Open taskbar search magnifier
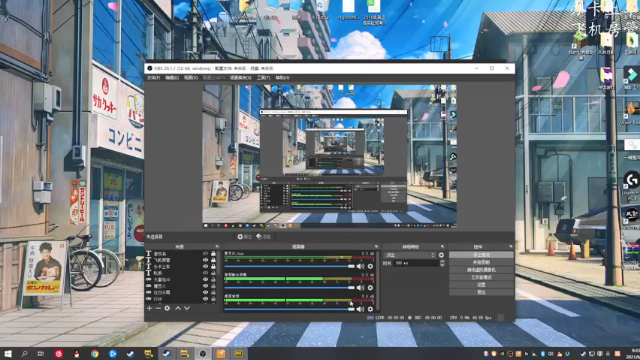 coord(24,353)
